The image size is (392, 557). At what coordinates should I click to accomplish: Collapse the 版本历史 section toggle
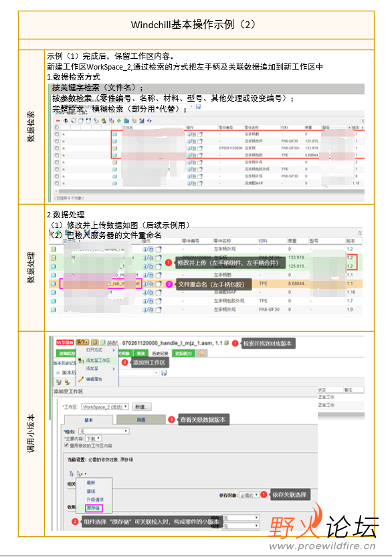[x=58, y=372]
